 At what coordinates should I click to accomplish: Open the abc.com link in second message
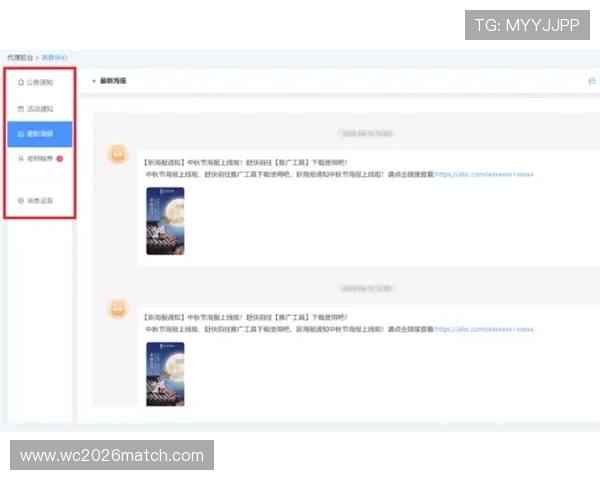pos(484,329)
